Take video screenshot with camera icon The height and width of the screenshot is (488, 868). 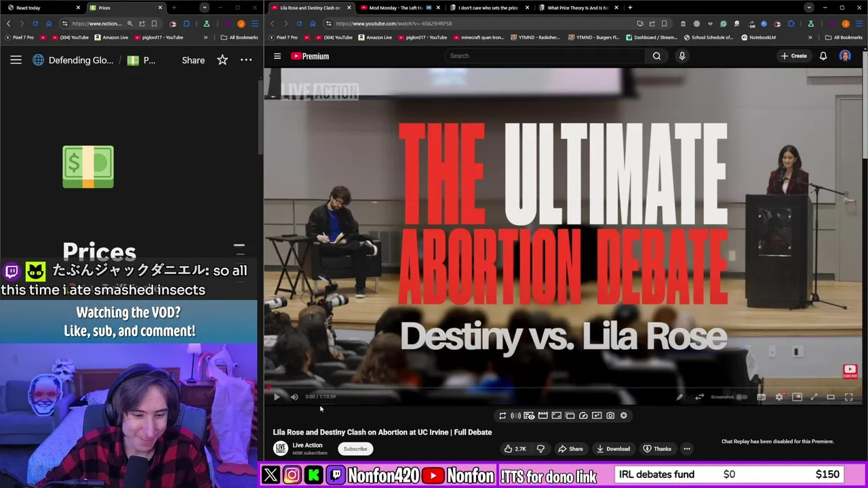click(610, 415)
